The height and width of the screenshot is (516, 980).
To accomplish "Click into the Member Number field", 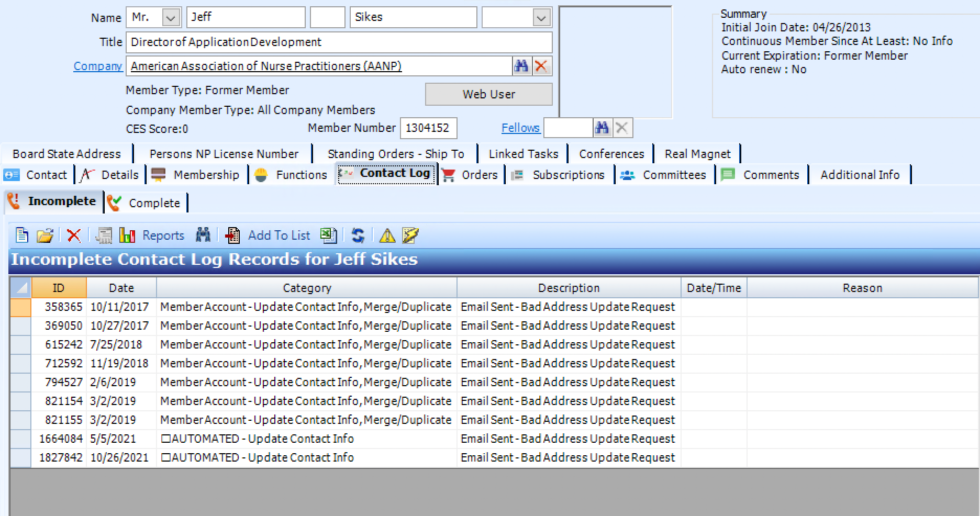I will [x=428, y=128].
